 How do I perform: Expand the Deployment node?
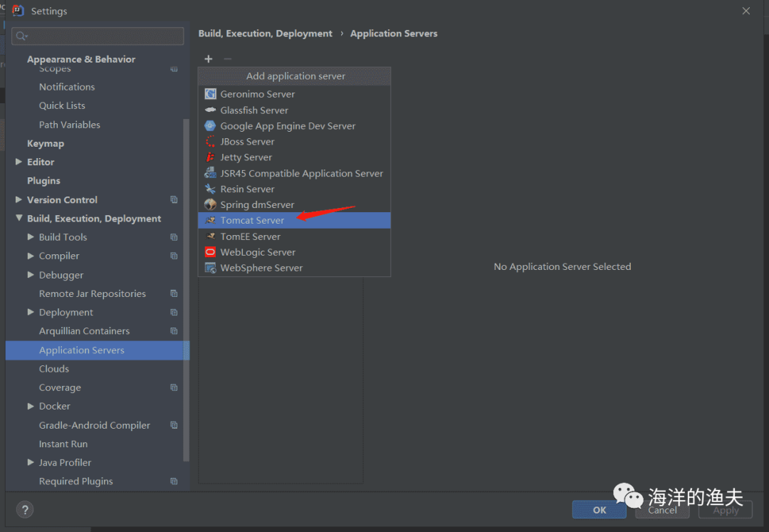(x=31, y=313)
